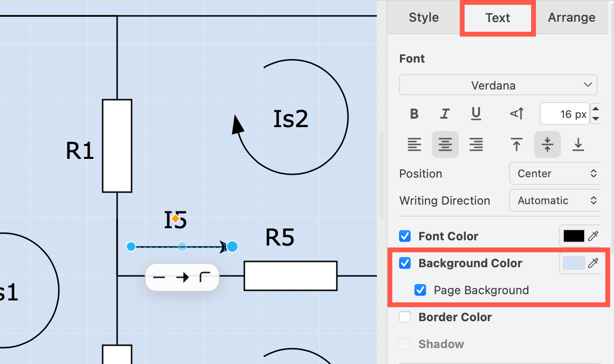The height and width of the screenshot is (364, 614).
Task: Click the arrow's right endpoint handle
Action: tap(232, 247)
